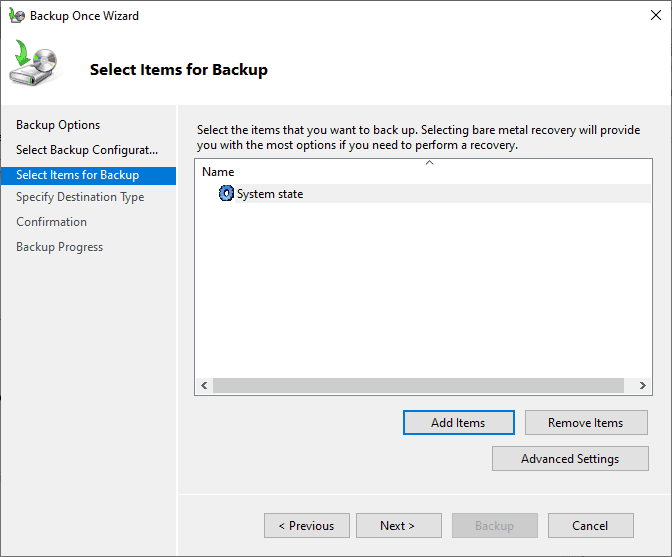Viewport: 672px width, 557px height.
Task: Go back with the Previous button
Action: (306, 526)
